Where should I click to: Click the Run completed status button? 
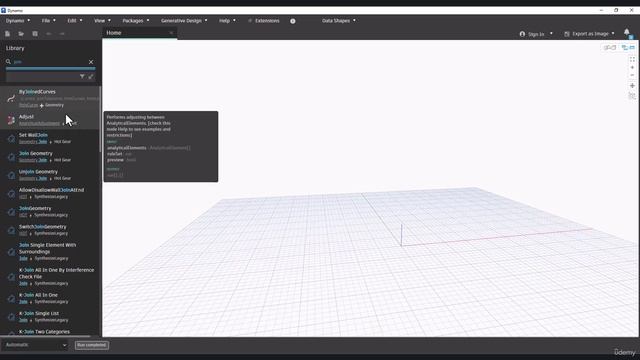(92, 345)
